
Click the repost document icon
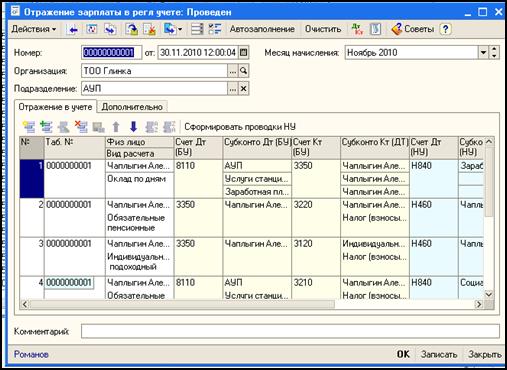point(132,29)
